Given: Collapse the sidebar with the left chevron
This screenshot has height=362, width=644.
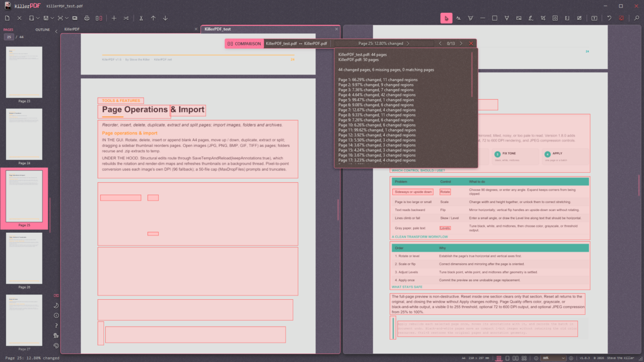Looking at the screenshot, I should (x=56, y=31).
